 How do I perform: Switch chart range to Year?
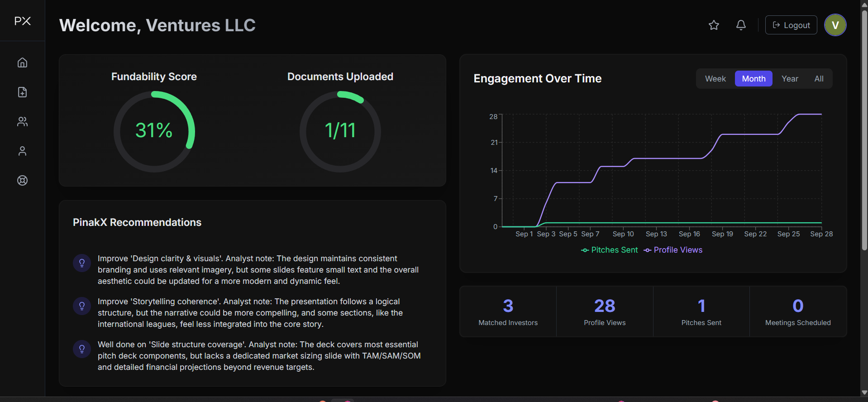click(790, 79)
